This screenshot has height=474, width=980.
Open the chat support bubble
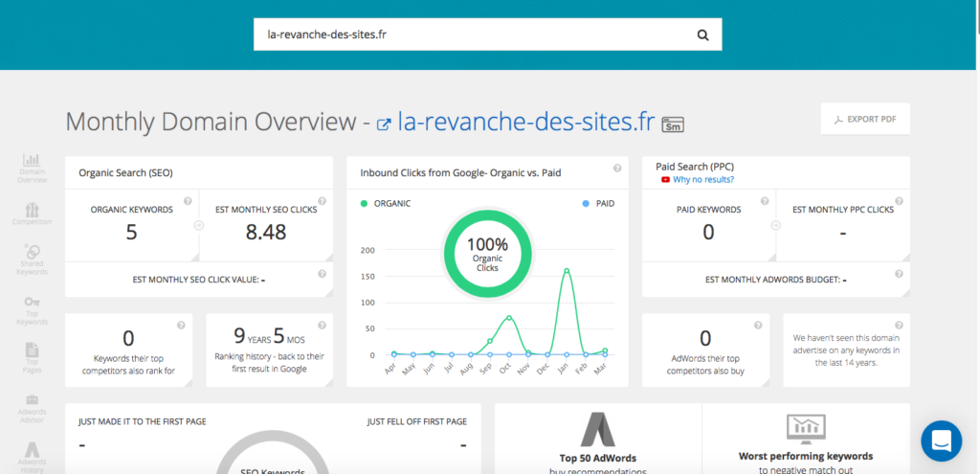942,440
